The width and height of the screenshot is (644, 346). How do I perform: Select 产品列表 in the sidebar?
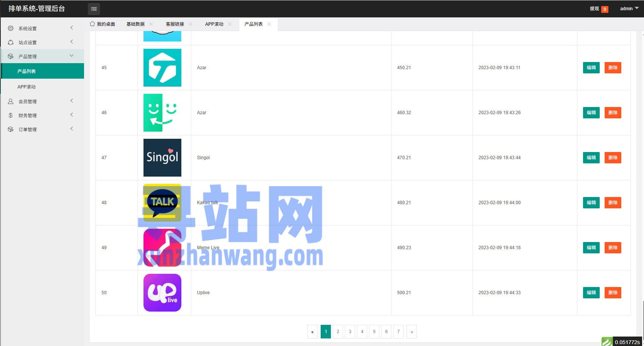(x=42, y=71)
